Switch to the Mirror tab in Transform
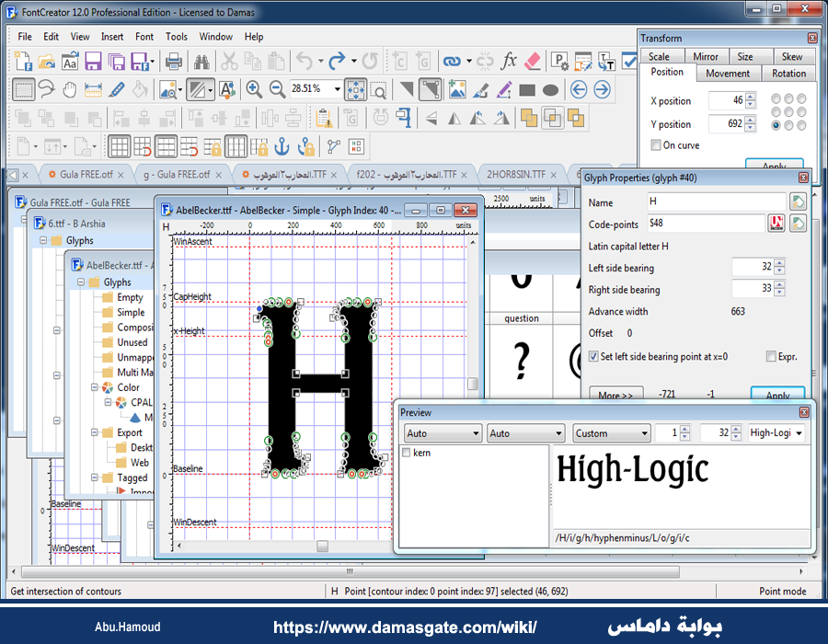This screenshot has height=644, width=828. pos(705,56)
